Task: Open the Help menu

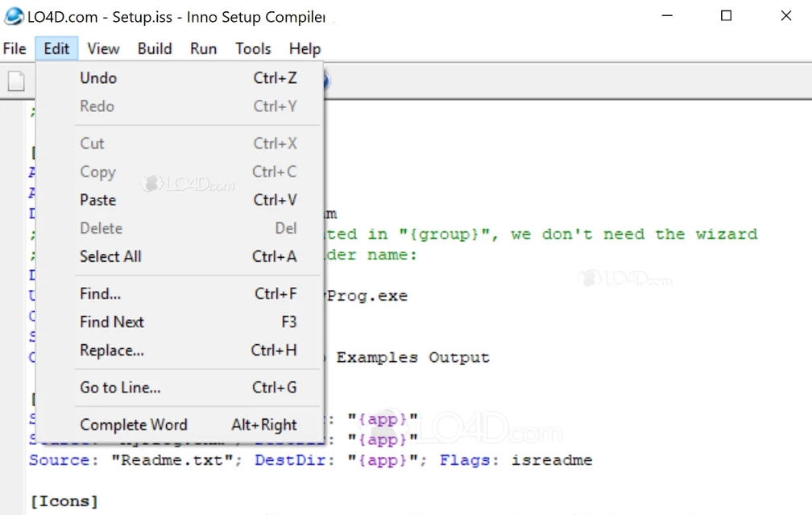Action: pyautogui.click(x=305, y=48)
